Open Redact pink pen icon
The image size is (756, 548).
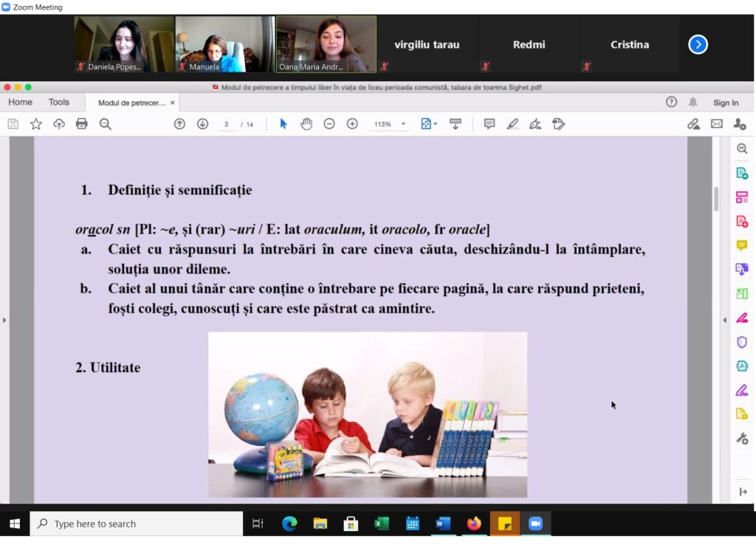742,318
